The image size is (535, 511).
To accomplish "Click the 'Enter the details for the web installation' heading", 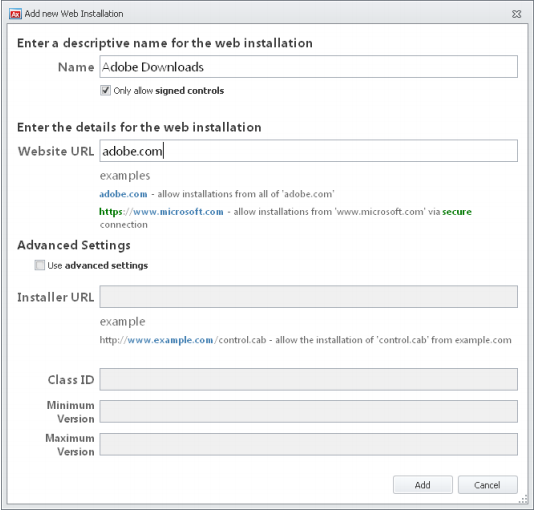I will [139, 127].
